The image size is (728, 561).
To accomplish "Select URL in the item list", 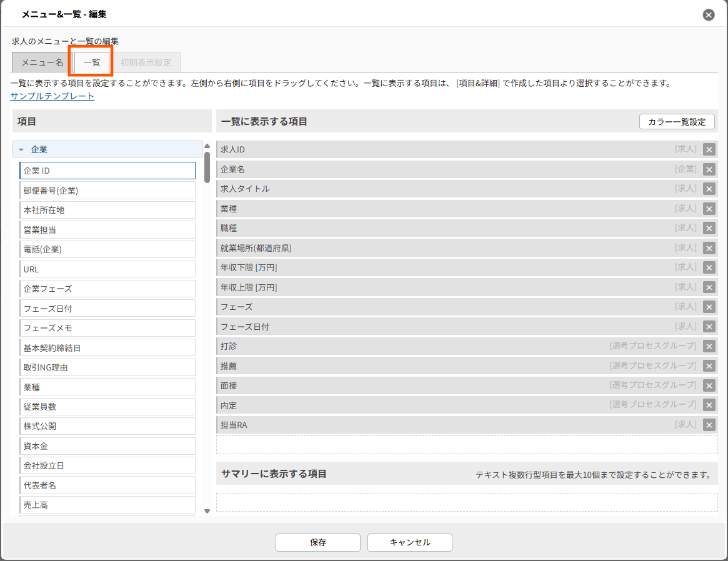I will point(107,269).
